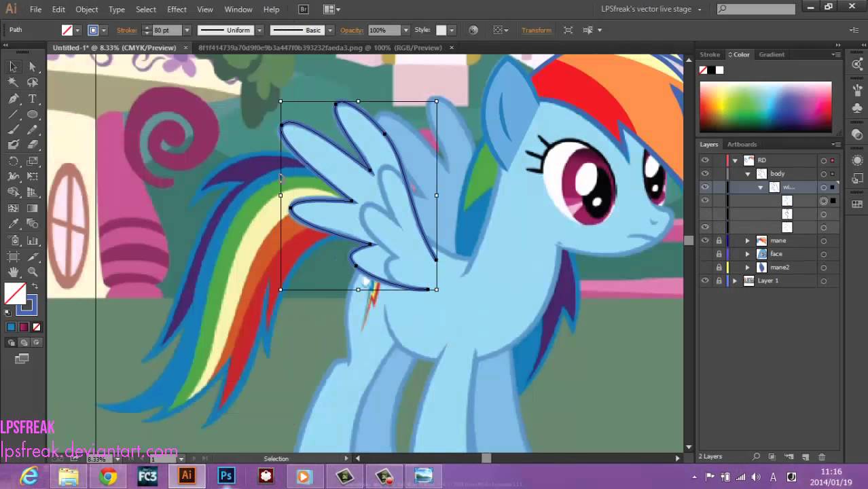Select the Shape Builder tool
868x489 pixels.
pos(13,192)
